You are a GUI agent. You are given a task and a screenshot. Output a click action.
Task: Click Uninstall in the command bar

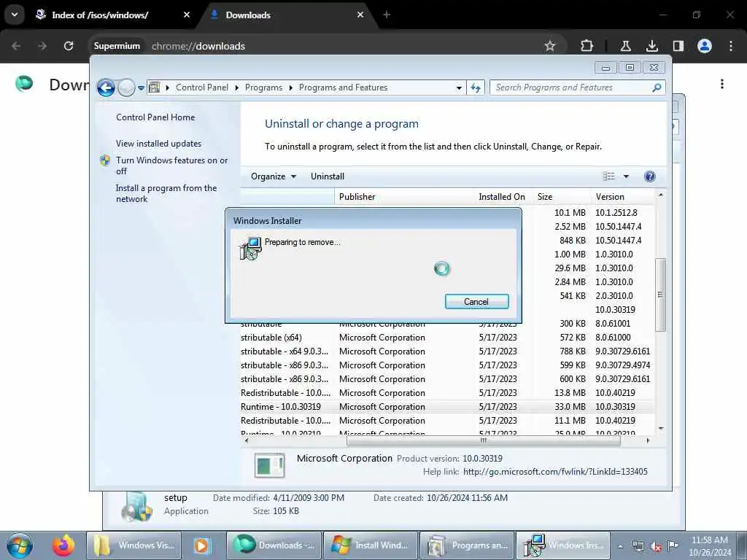(328, 176)
